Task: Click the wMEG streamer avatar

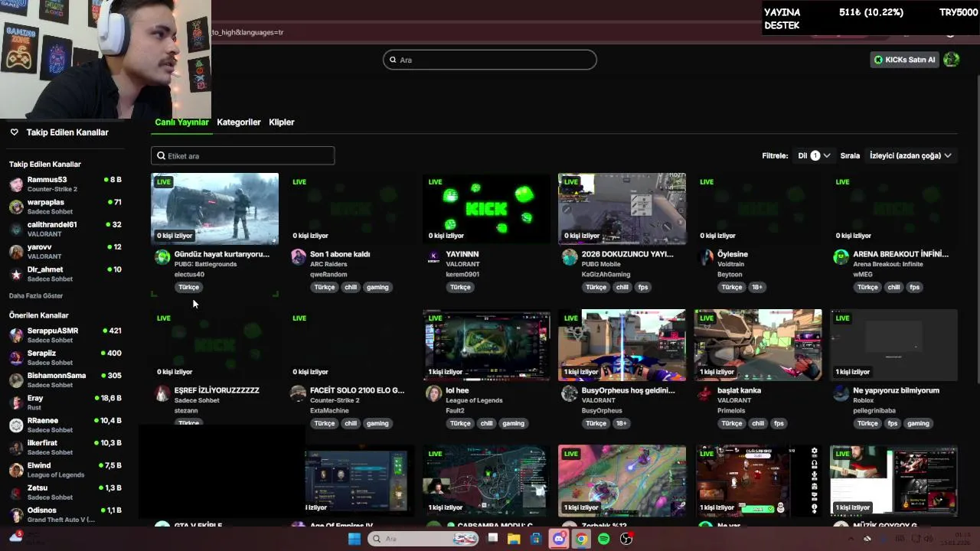Action: [x=841, y=257]
